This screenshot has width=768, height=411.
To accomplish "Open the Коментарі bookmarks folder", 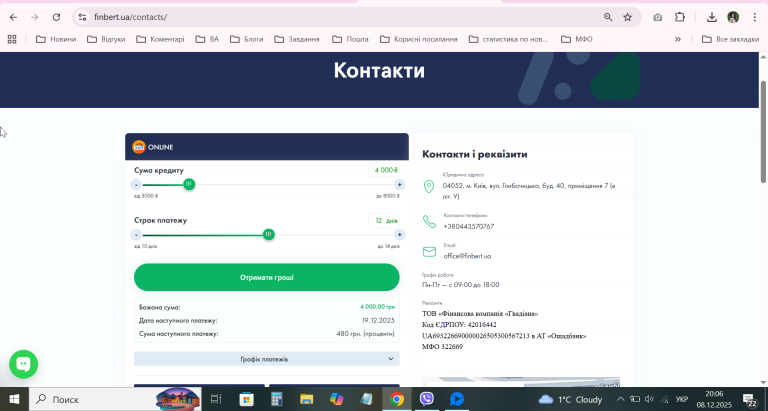I will coord(161,39).
